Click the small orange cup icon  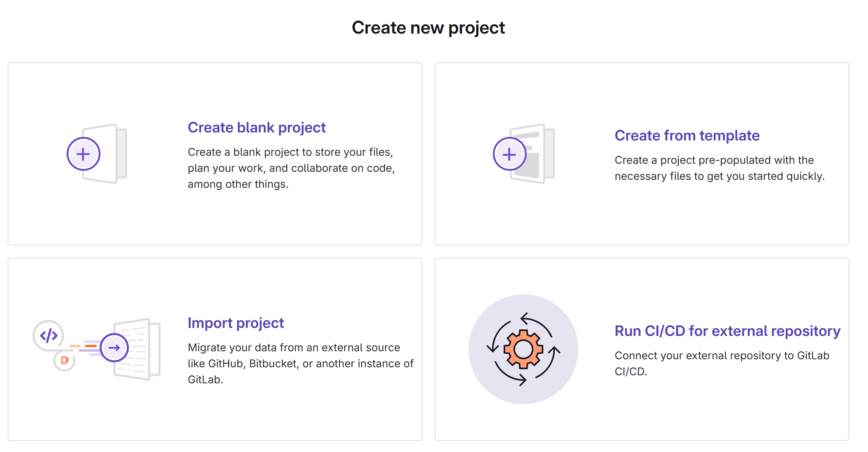[64, 360]
